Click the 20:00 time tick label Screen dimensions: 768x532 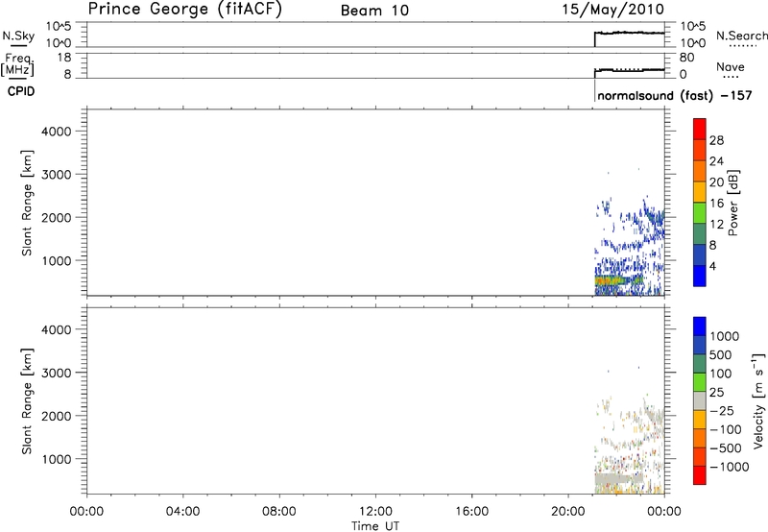coord(567,512)
